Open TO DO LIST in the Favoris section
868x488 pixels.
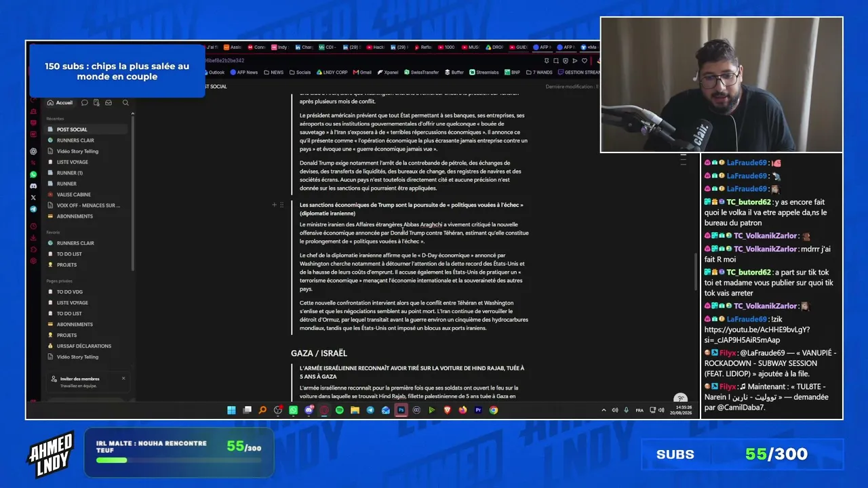[86, 254]
